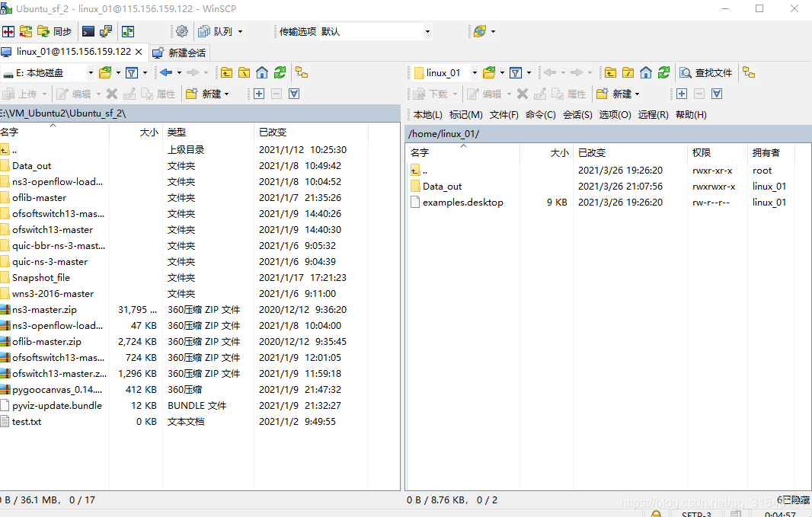Close the linux_01@115.156.159.122 session tab

click(139, 52)
